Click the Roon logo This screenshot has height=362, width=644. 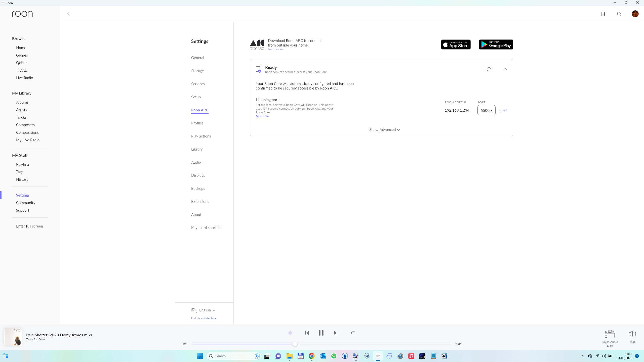pos(22,14)
